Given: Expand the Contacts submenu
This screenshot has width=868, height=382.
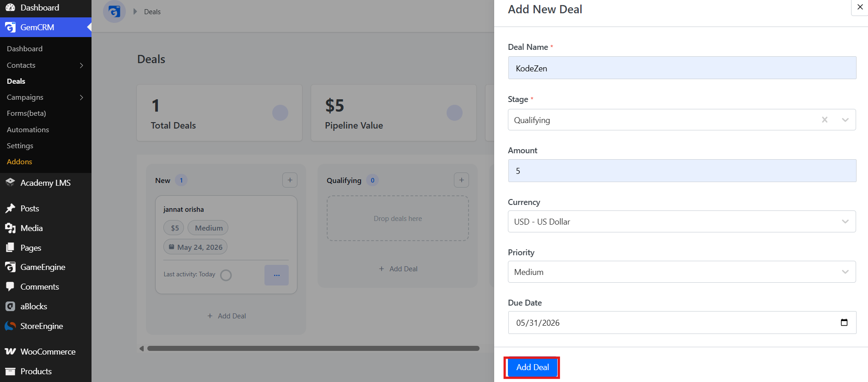Looking at the screenshot, I should [x=81, y=65].
